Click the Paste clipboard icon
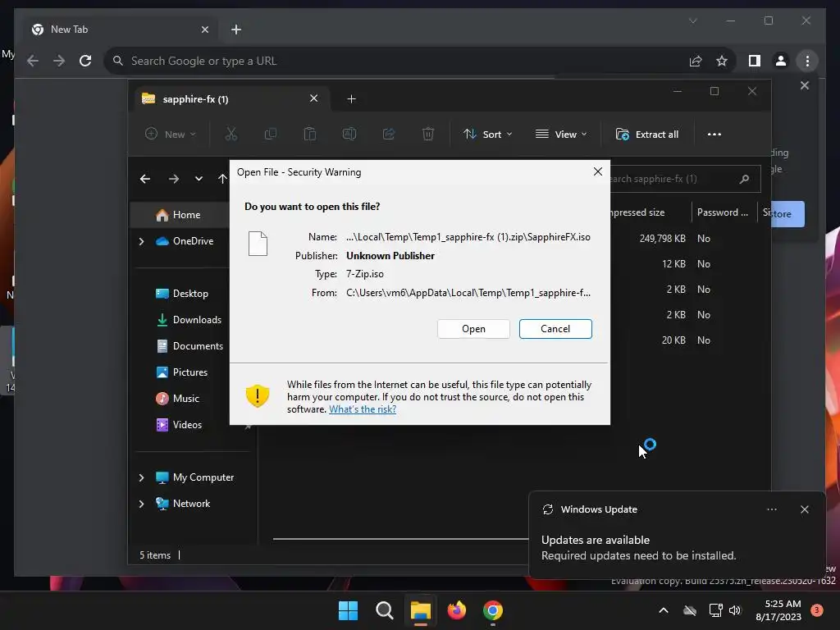 point(309,135)
